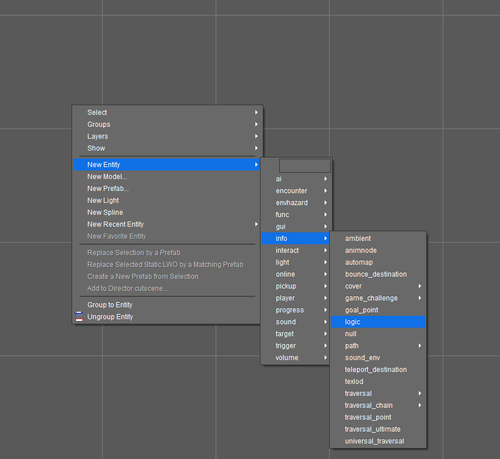The height and width of the screenshot is (459, 500).
Task: Click Ungroup Entity entry
Action: [x=166, y=317]
